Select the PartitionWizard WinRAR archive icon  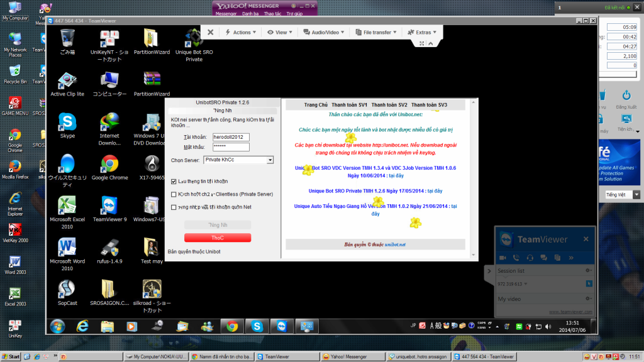[152, 84]
